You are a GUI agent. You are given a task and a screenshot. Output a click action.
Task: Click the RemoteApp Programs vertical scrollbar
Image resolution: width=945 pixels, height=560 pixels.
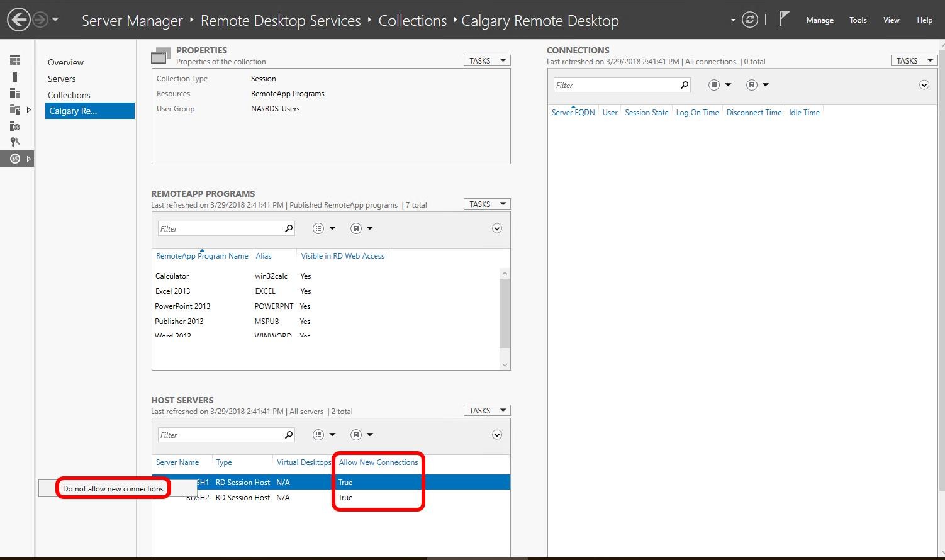point(505,313)
